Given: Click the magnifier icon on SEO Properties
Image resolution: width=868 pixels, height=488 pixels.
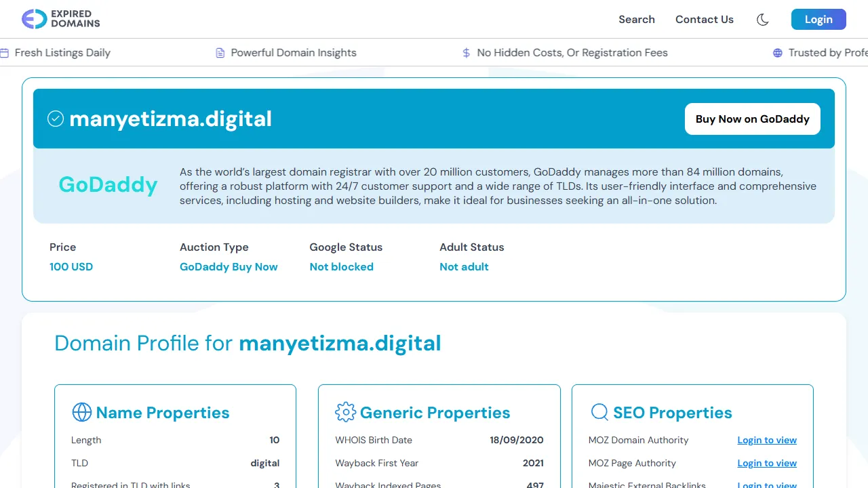Looking at the screenshot, I should point(599,412).
